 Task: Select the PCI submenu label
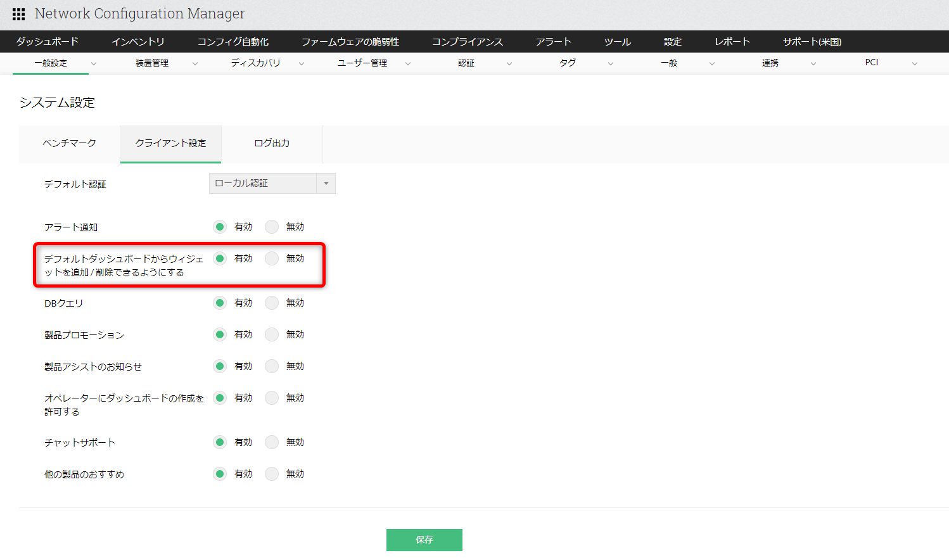[872, 62]
